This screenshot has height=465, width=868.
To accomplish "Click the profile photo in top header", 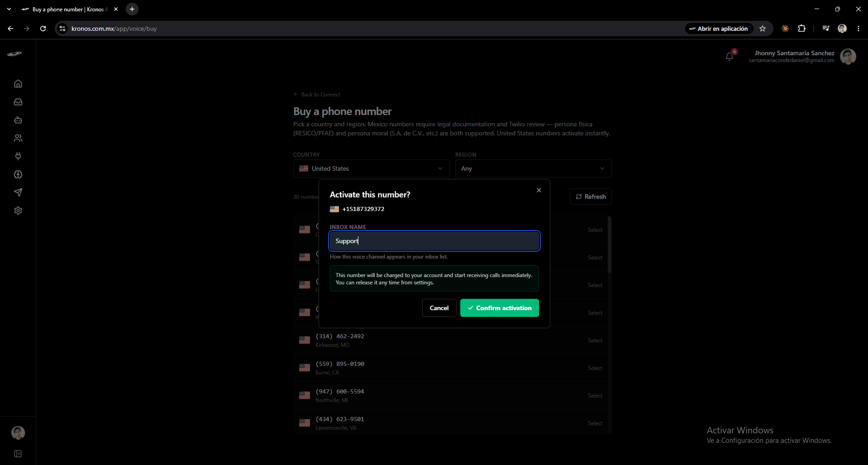I will [x=848, y=57].
